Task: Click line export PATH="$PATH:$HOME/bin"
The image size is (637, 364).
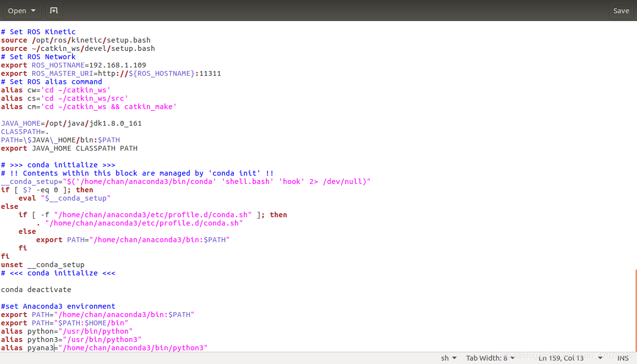Action: pyautogui.click(x=65, y=323)
